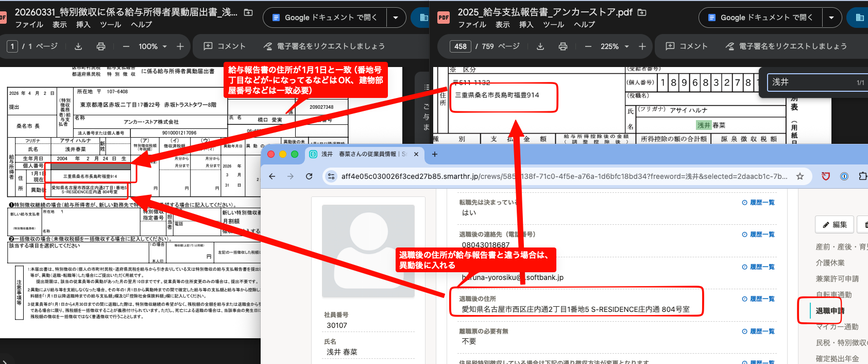Select 退職申請 in the SmartHR side navigation
Screen dimensions: 868x364
(x=830, y=311)
